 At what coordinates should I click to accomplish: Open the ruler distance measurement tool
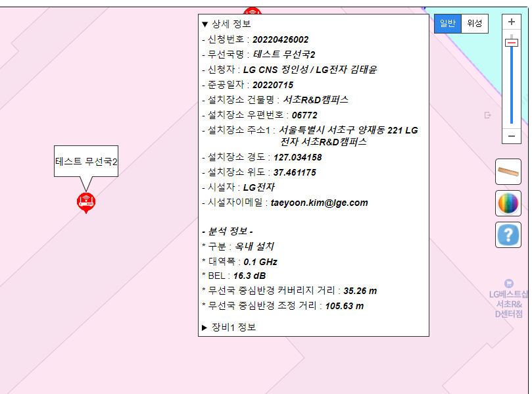point(508,172)
